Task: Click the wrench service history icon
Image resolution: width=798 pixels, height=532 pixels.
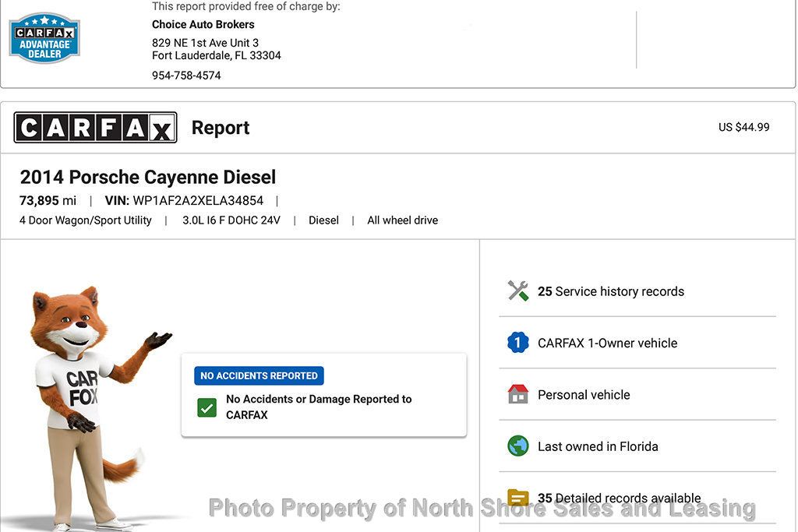Action: (518, 291)
